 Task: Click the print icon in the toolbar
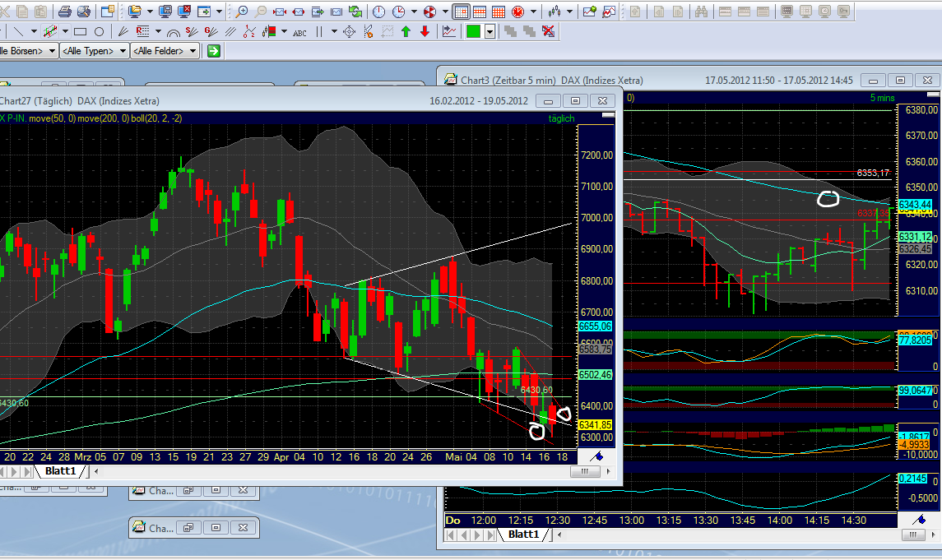pos(65,12)
